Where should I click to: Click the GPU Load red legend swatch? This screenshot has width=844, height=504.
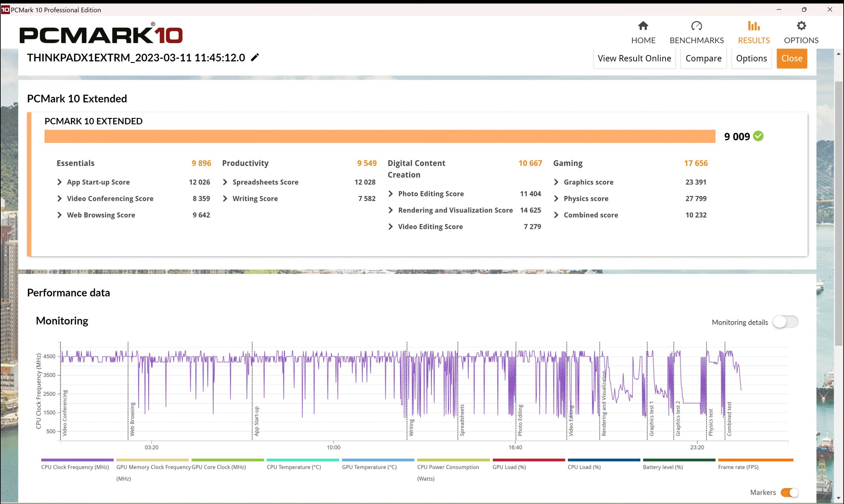click(x=528, y=460)
